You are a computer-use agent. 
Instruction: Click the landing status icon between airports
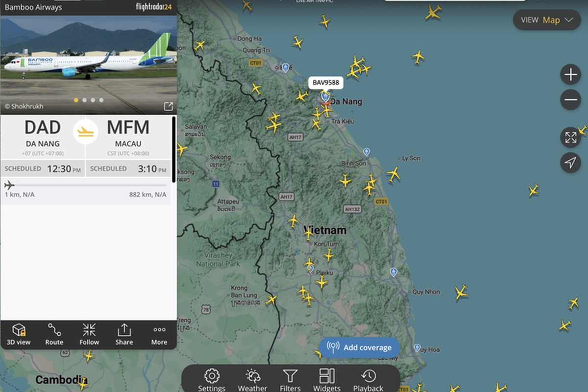[x=85, y=131]
